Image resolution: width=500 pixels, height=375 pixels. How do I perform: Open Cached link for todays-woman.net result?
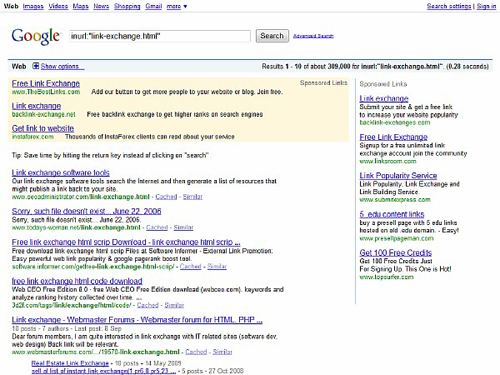coord(157,227)
